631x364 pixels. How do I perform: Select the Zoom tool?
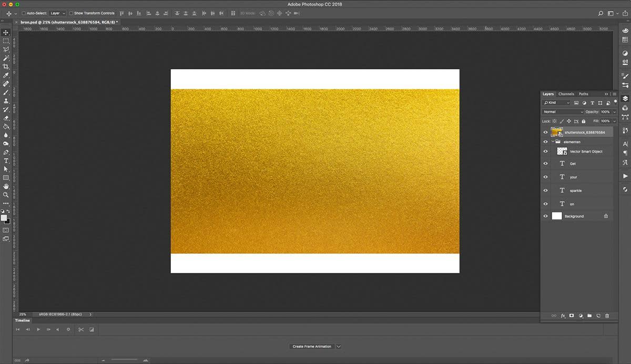click(x=6, y=194)
